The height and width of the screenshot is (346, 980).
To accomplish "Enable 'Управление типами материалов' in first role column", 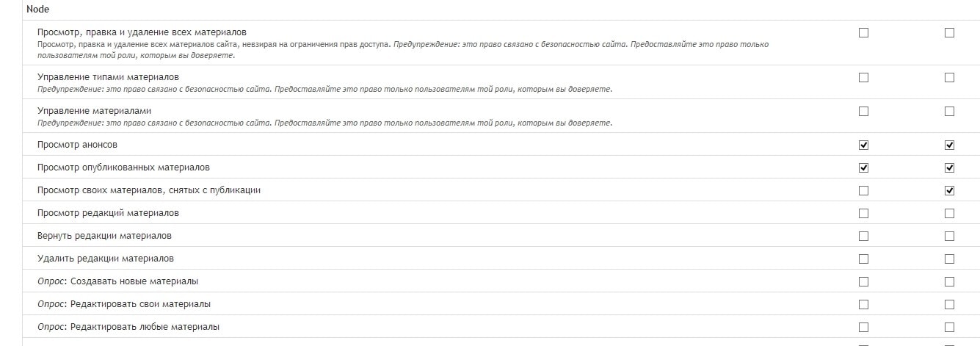I will click(863, 77).
